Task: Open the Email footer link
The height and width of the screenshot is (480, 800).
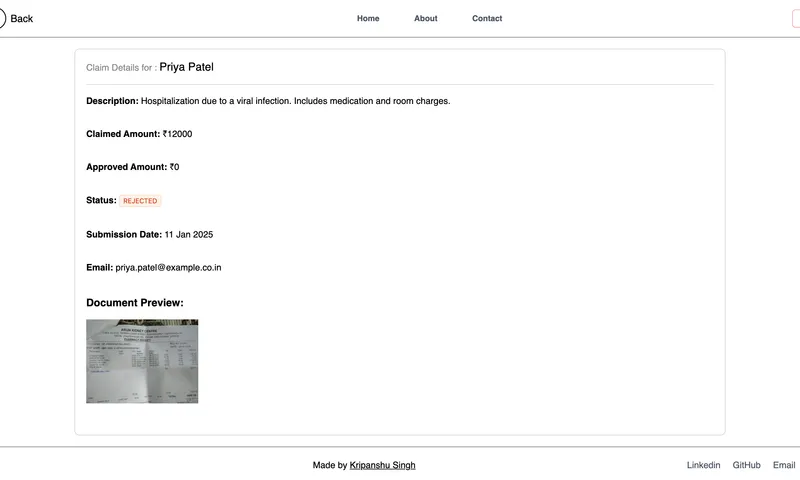Action: click(x=784, y=465)
